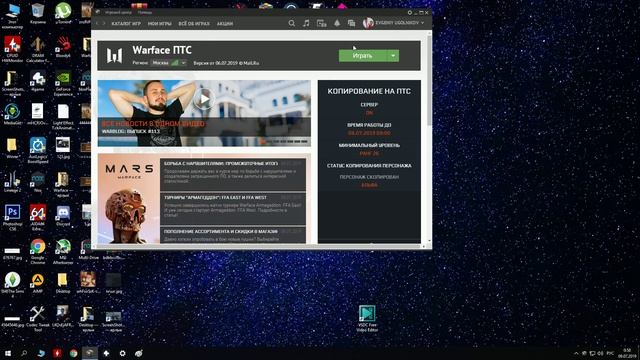Click the green Играть button
Viewport: 640px width, 360px height.
click(x=362, y=56)
